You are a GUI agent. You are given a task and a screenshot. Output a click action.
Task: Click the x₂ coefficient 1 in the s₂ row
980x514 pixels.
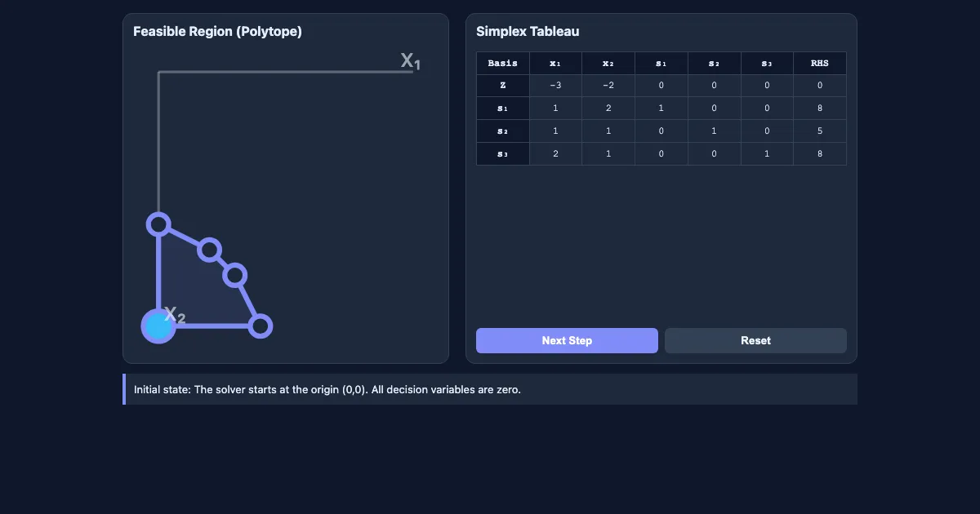(608, 131)
